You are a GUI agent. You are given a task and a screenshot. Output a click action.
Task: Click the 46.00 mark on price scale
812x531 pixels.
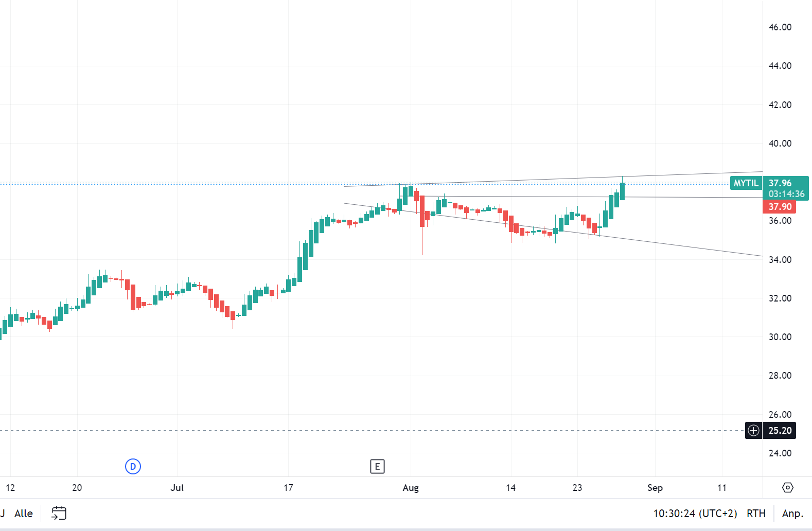click(x=779, y=27)
